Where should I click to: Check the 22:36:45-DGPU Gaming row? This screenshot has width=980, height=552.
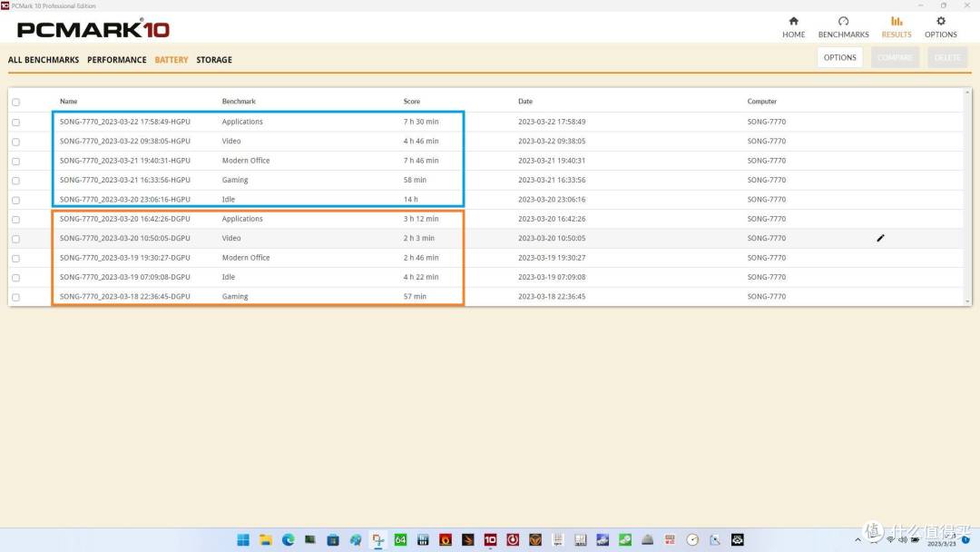point(15,297)
